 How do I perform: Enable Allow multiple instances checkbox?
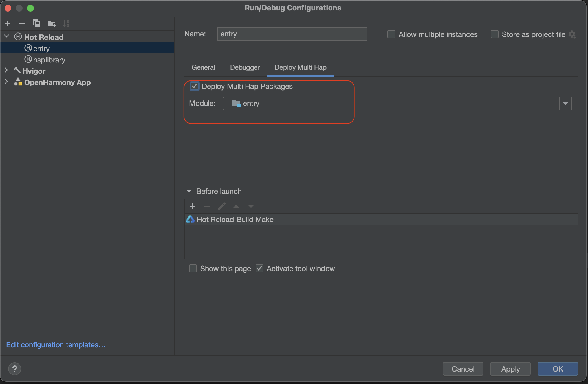click(391, 34)
